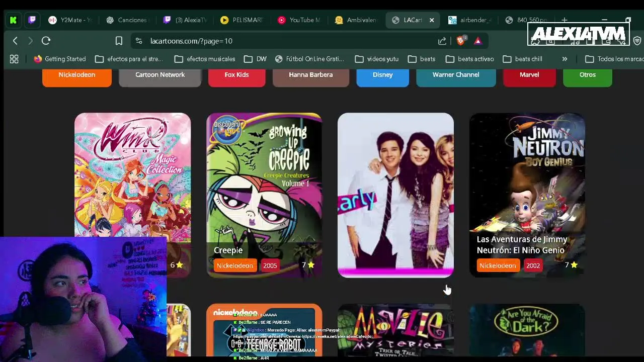The width and height of the screenshot is (644, 362).
Task: Go forward with the browser forward arrow
Action: point(30,41)
